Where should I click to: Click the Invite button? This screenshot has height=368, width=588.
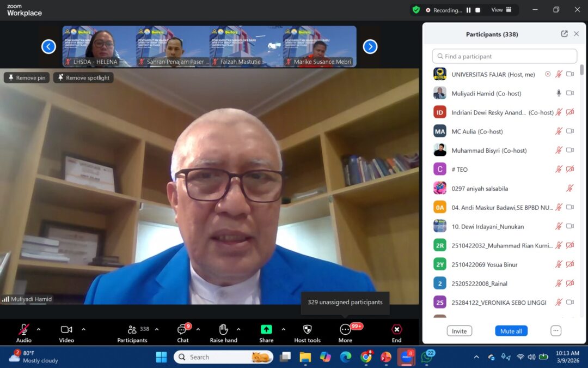click(x=459, y=331)
